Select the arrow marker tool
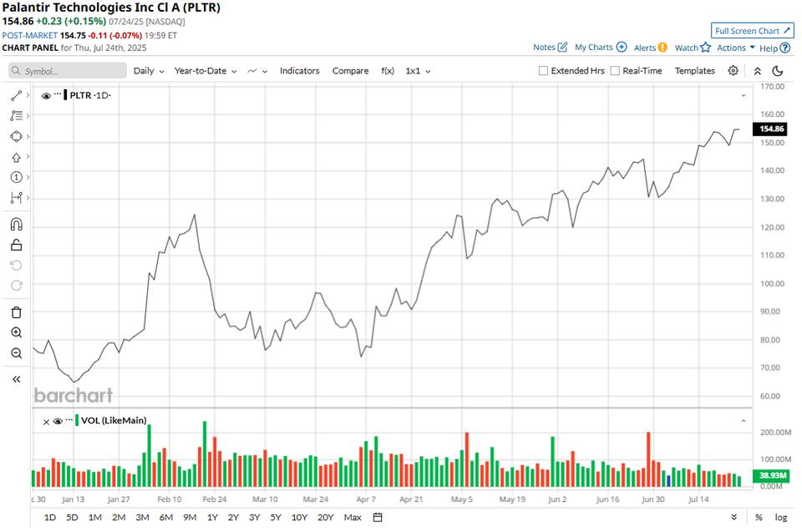802x532 pixels. coord(17,157)
